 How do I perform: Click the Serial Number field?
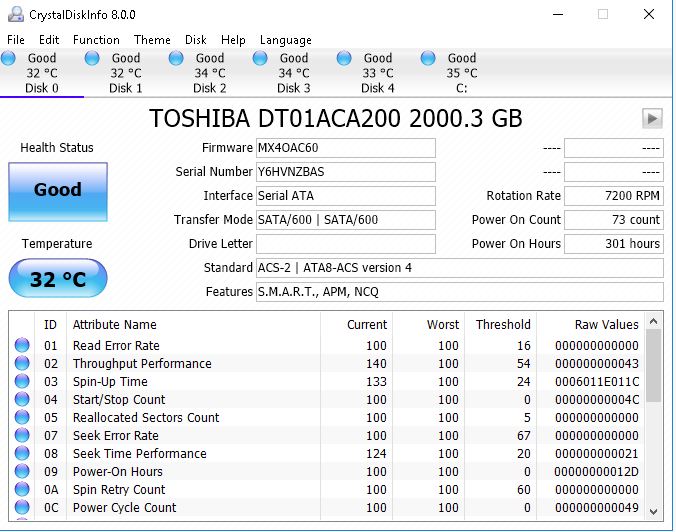[x=345, y=172]
